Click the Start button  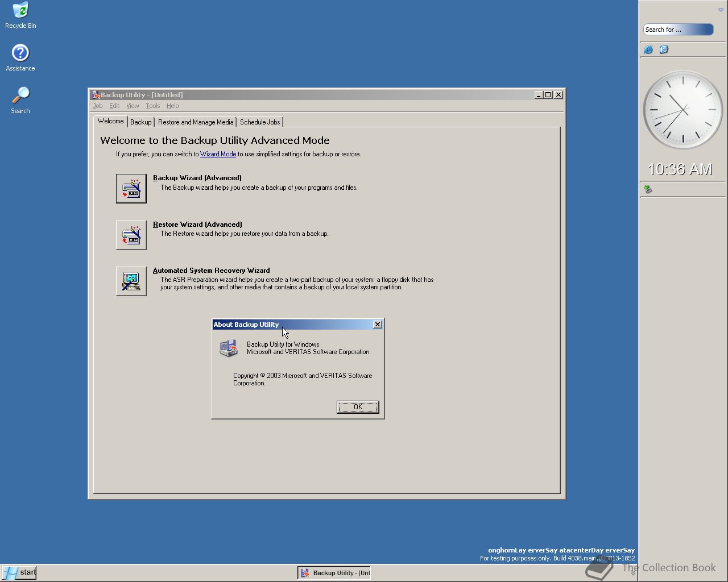tap(19, 572)
